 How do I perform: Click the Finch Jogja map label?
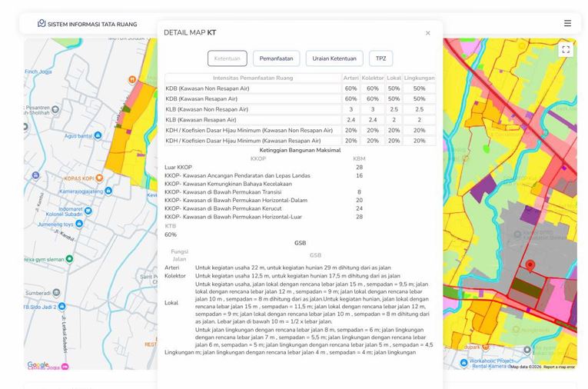point(38,71)
